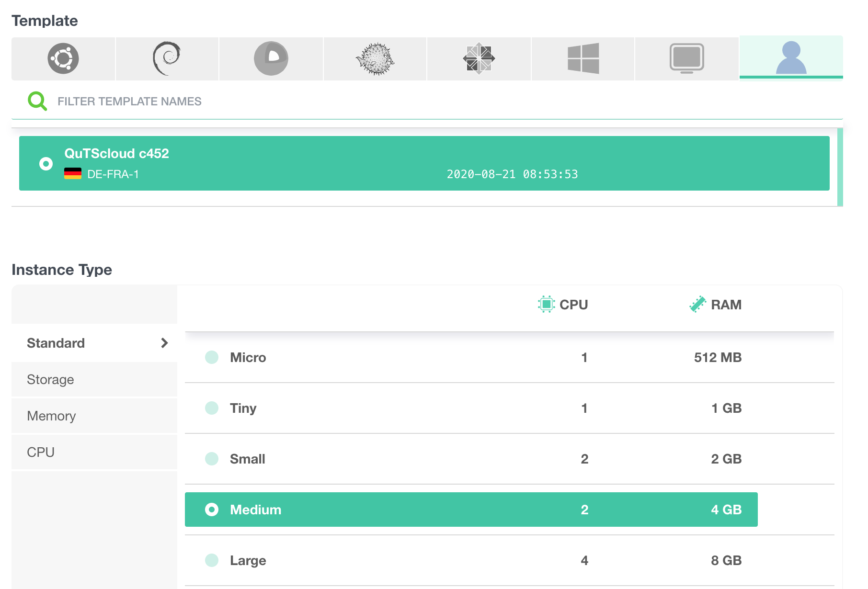868x589 pixels.
Task: Choose the CentOS template icon
Action: point(479,58)
